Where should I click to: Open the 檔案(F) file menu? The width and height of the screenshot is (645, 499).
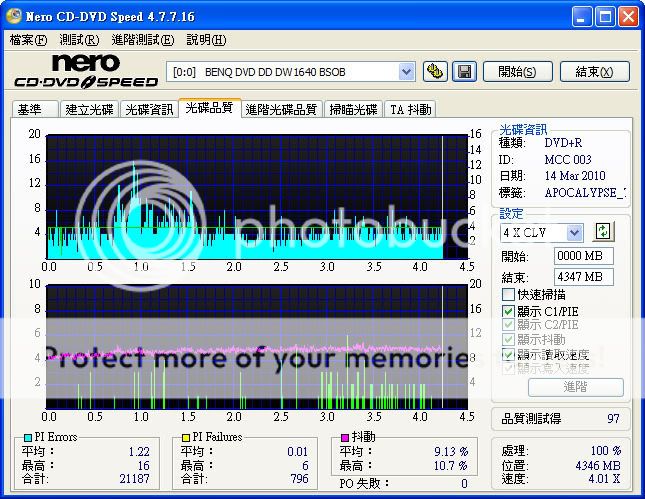28,40
